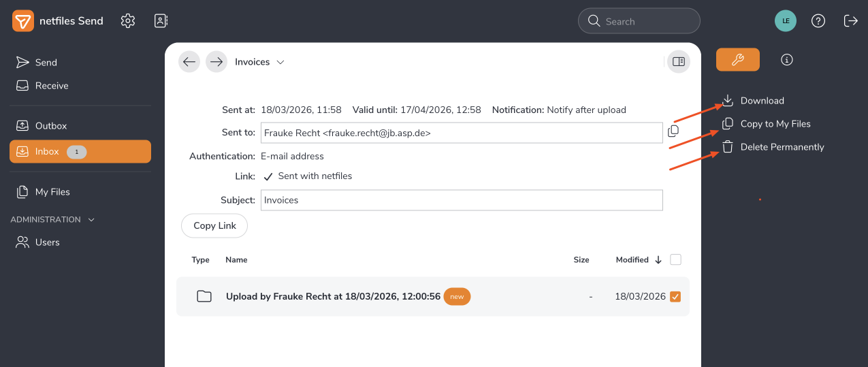Click the help question mark icon
Screen dimensions: 868x367
tap(818, 21)
